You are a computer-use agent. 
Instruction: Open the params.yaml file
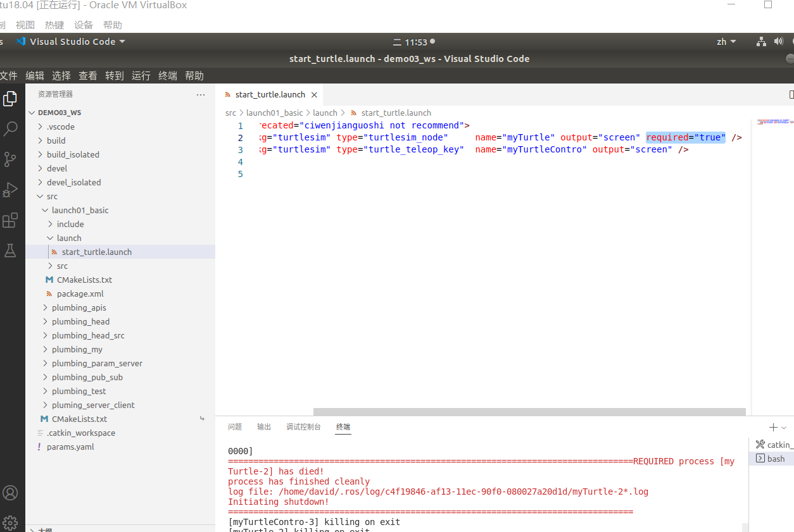click(x=120, y=447)
